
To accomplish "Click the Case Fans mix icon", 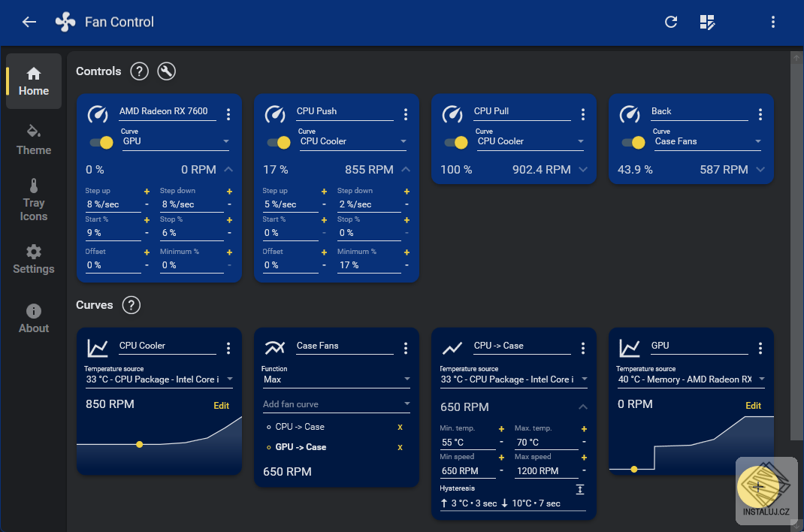I will pyautogui.click(x=275, y=348).
